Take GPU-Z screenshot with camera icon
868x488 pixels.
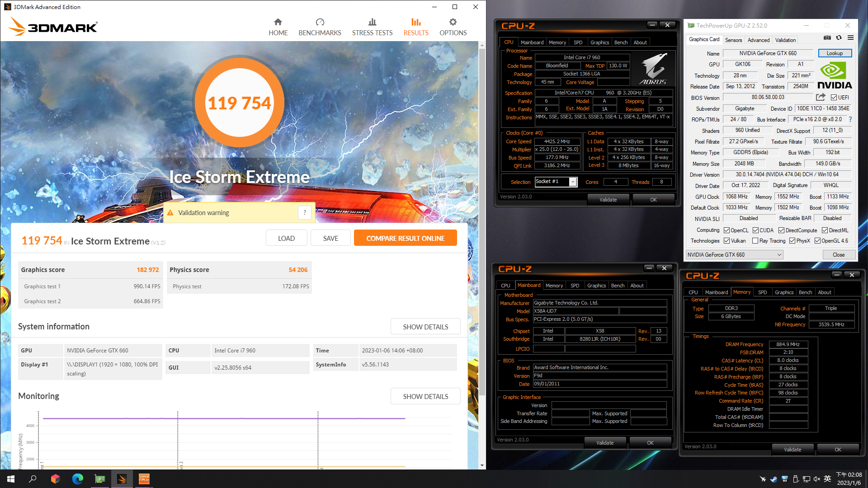click(827, 38)
